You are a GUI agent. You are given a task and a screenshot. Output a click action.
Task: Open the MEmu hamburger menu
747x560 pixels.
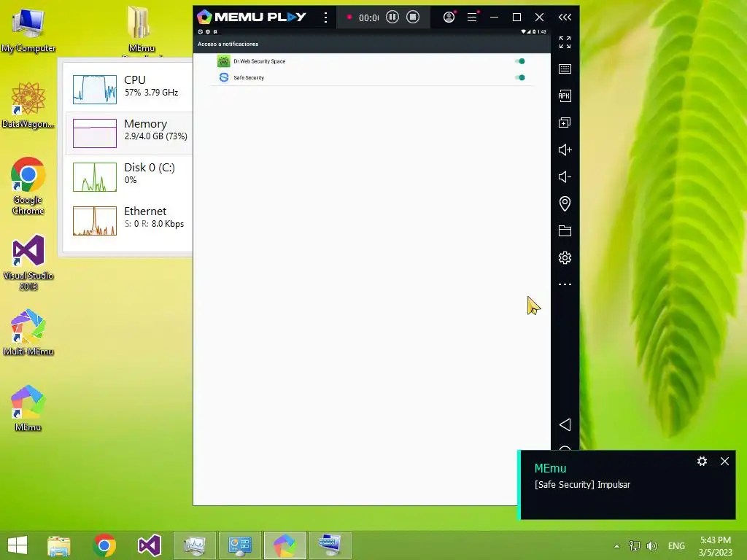[x=472, y=17]
